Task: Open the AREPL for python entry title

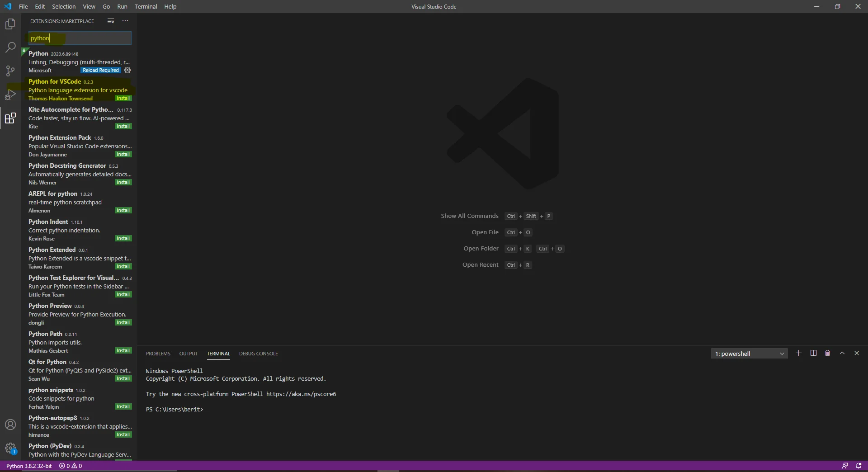Action: pos(53,194)
